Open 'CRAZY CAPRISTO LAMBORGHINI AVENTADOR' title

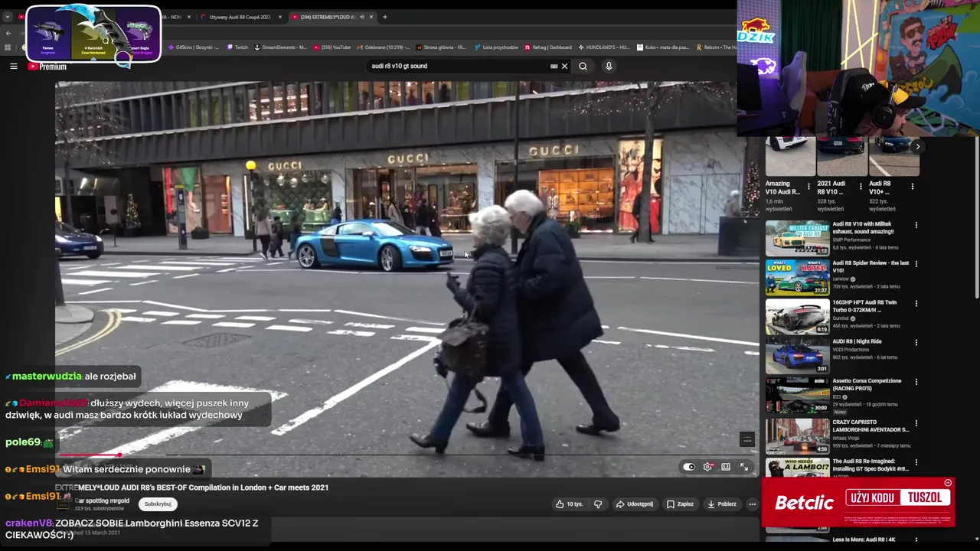click(x=871, y=425)
